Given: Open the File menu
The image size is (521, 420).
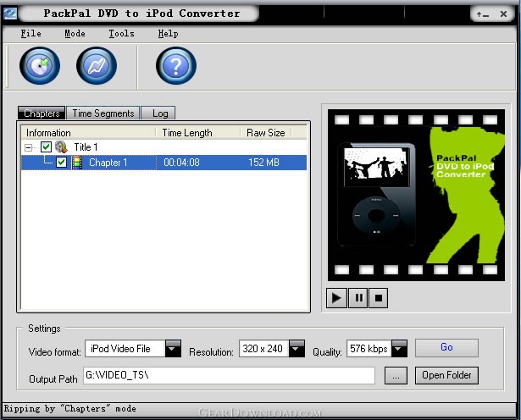Looking at the screenshot, I should click(x=30, y=34).
